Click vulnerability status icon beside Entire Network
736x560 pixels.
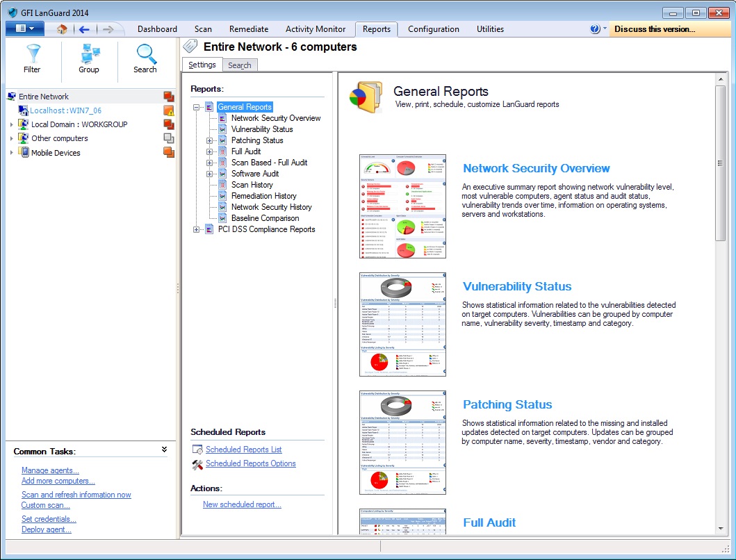pyautogui.click(x=168, y=97)
